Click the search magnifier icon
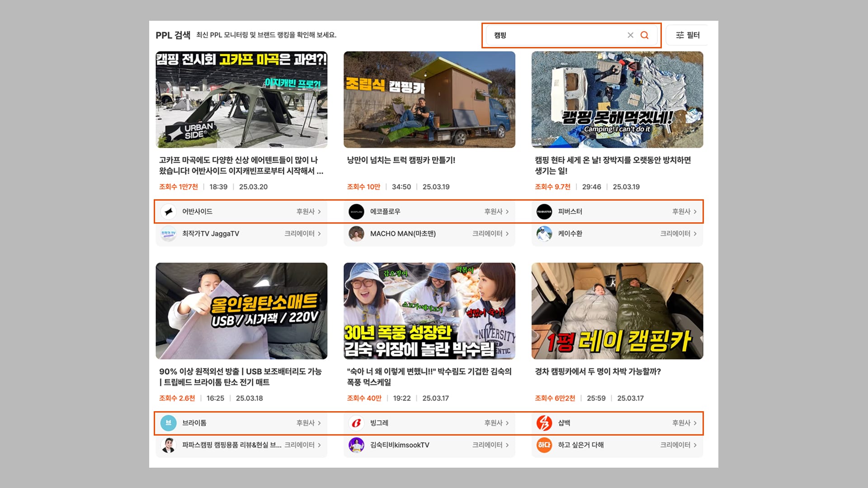868x488 pixels. coord(645,35)
